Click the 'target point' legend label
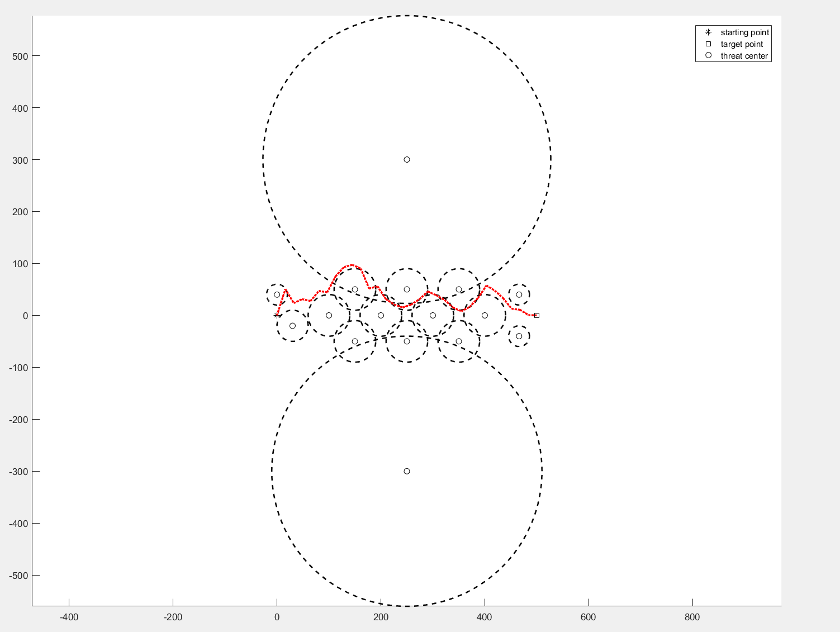 tap(742, 44)
